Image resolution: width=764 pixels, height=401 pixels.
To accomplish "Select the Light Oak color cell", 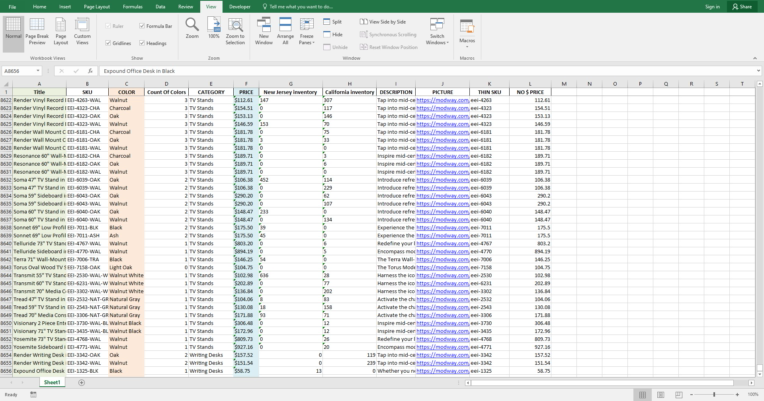I will (x=126, y=267).
